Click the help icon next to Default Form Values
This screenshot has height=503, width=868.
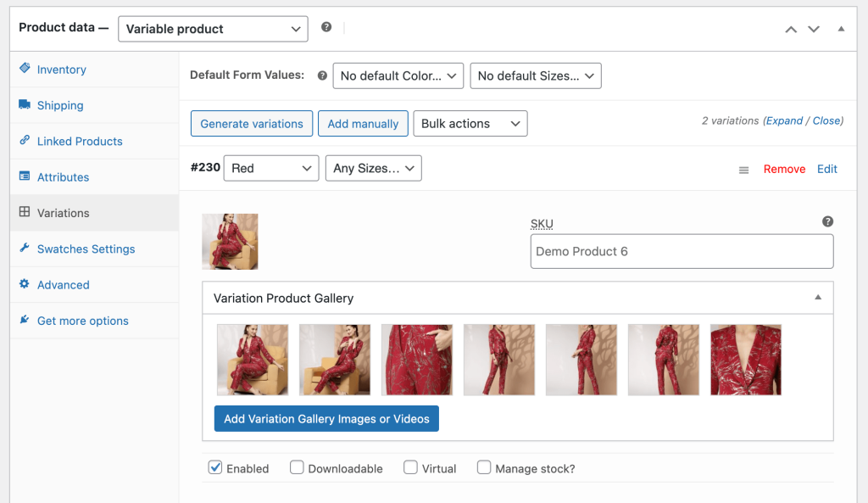pos(321,75)
